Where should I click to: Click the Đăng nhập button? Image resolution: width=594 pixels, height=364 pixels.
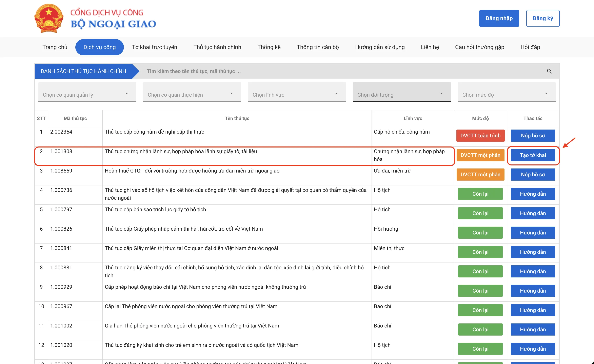click(499, 18)
